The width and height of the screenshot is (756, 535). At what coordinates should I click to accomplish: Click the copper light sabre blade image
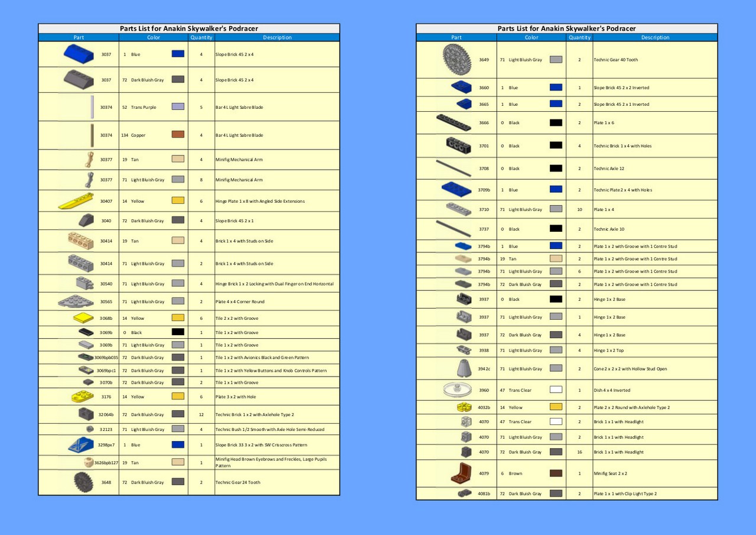(x=93, y=135)
